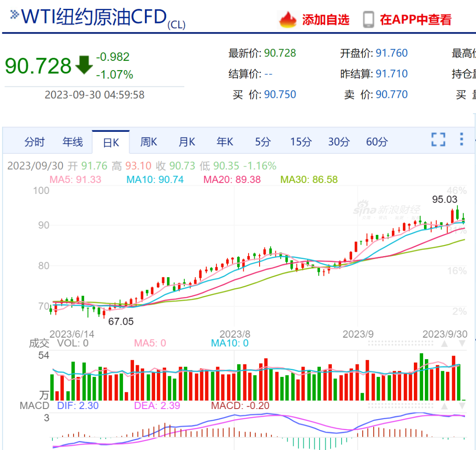Image resolution: width=476 pixels, height=450 pixels.
Task: Click the timestamp 2023-09-30 04:59:58
Action: click(x=94, y=95)
